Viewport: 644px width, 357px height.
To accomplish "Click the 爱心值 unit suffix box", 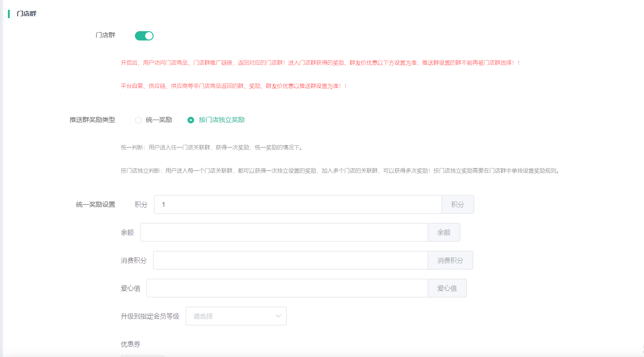I will (x=447, y=288).
